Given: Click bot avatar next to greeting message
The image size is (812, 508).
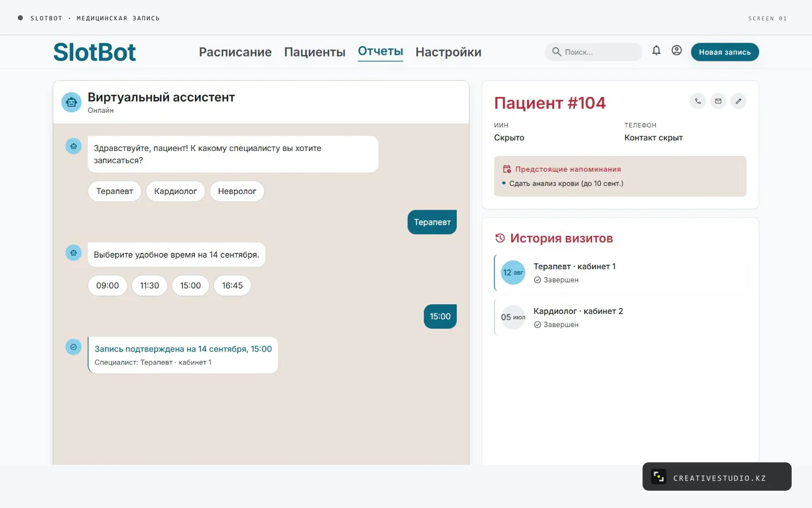Looking at the screenshot, I should (74, 146).
